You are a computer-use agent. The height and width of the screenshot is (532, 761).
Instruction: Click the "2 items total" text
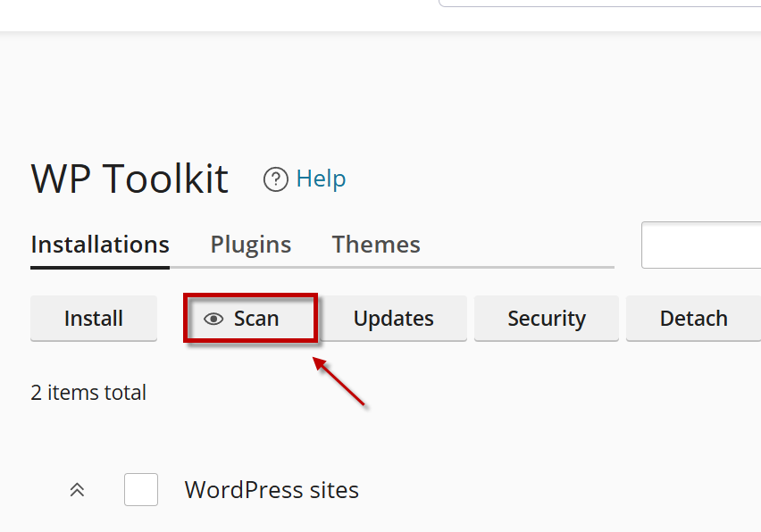[x=88, y=393]
